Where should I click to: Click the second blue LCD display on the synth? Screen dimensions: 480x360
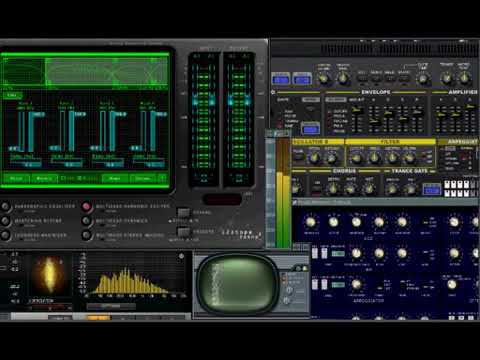[302, 80]
